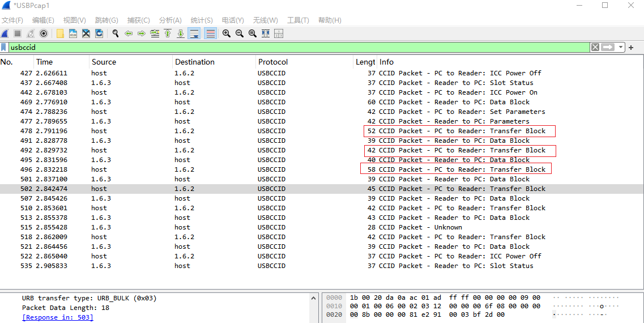The image size is (644, 323).
Task: Jump to the first packet
Action: click(x=168, y=33)
